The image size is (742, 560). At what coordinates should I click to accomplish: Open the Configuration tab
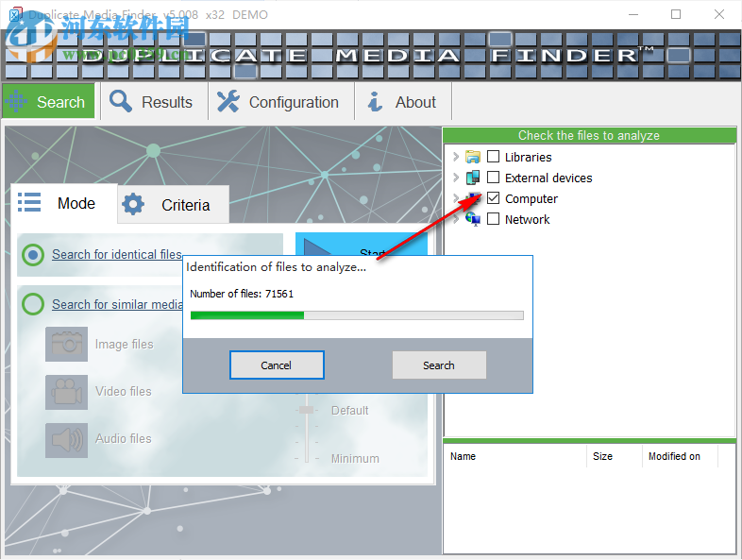tap(281, 101)
